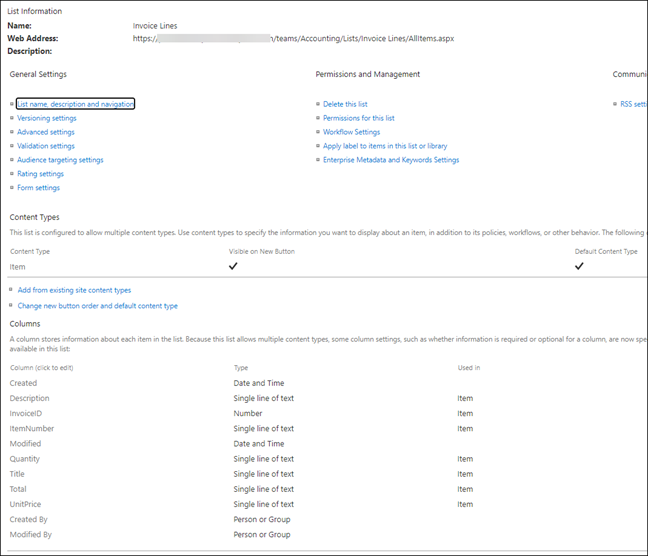The image size is (648, 556).
Task: Open Enterprise Metadata and Keywords Settings
Action: click(391, 160)
